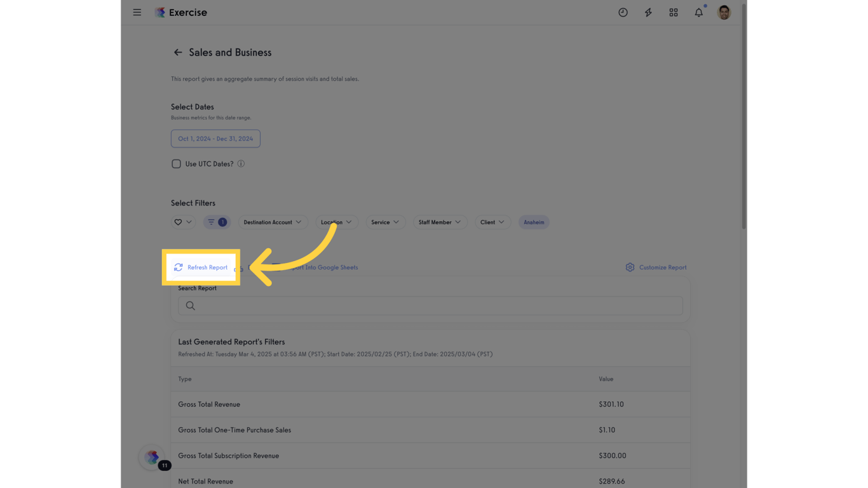
Task: Focus the Search Report input field
Action: coord(430,306)
